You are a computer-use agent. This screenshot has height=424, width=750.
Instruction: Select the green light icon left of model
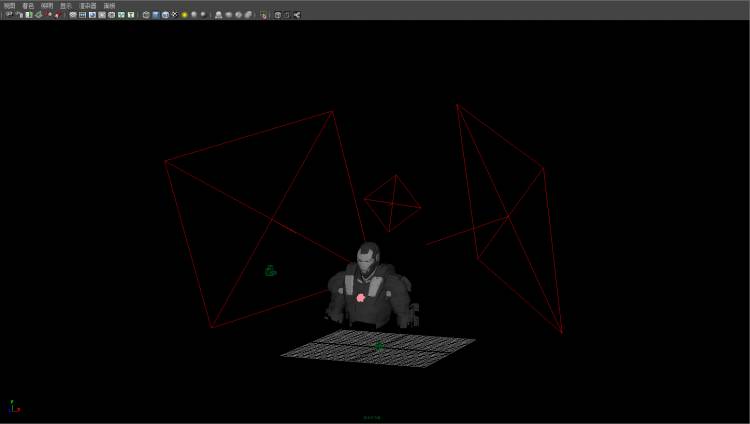point(271,271)
